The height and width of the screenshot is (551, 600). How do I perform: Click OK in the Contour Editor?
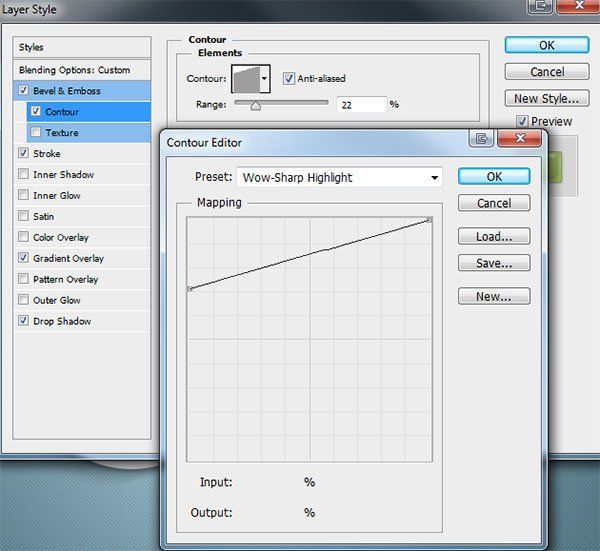[x=494, y=176]
